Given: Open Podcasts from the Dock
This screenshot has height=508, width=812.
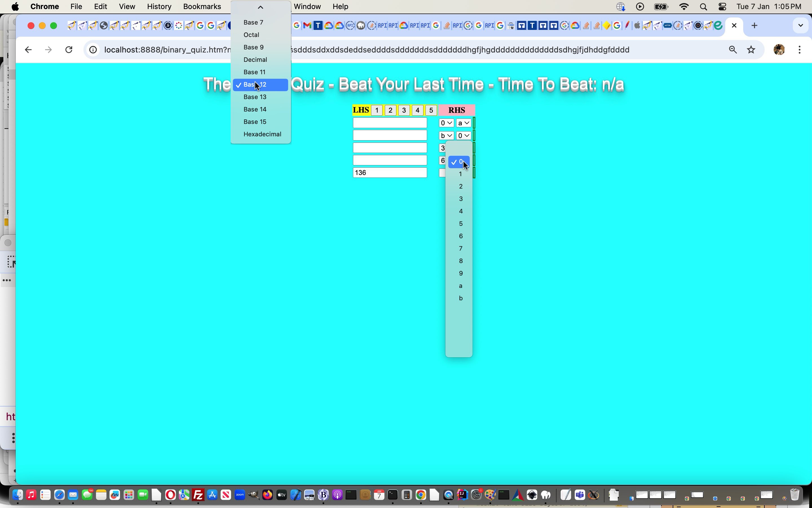Looking at the screenshot, I should click(337, 495).
